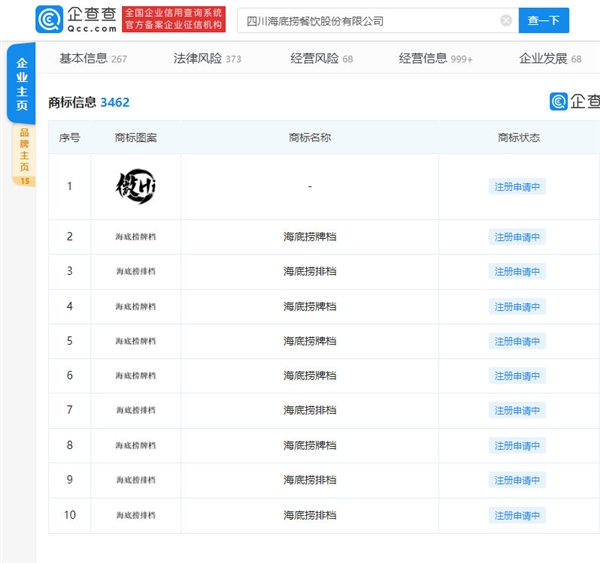
Task: Open trademark thumbnail in row 3
Action: (136, 271)
